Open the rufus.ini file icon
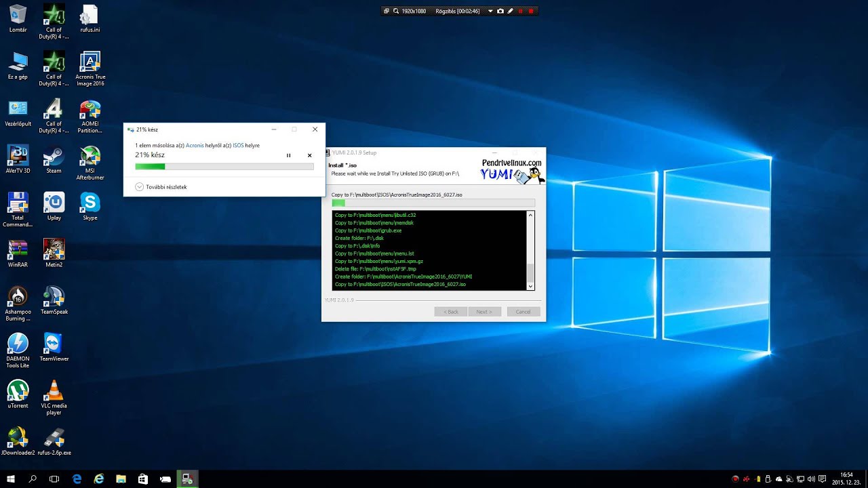This screenshot has width=868, height=488. [x=89, y=18]
